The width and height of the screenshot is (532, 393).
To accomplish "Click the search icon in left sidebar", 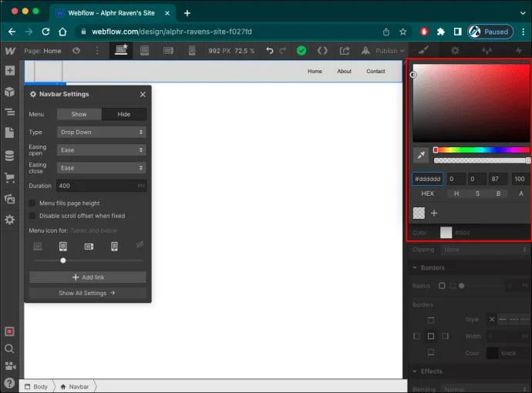I will pos(9,348).
